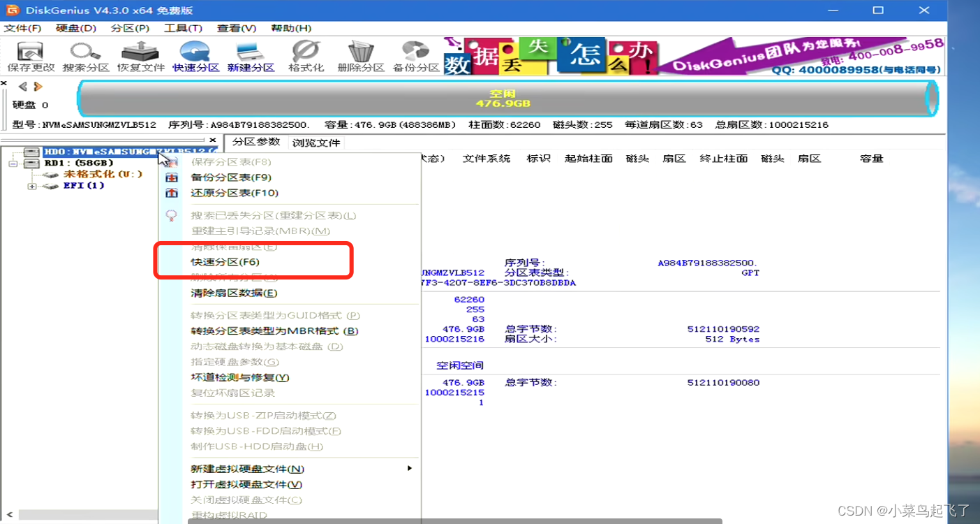Click the 容量 column header
980x524 pixels.
872,159
